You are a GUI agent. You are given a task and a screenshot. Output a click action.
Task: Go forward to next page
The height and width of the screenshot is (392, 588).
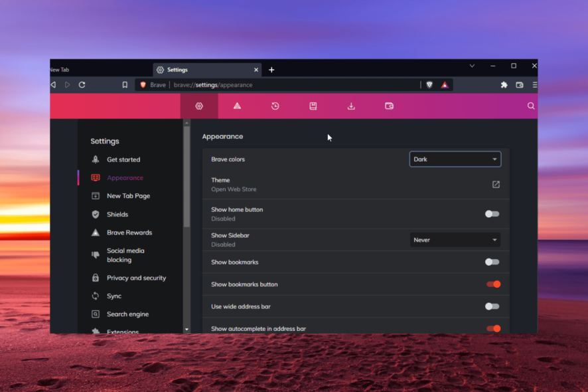(67, 85)
